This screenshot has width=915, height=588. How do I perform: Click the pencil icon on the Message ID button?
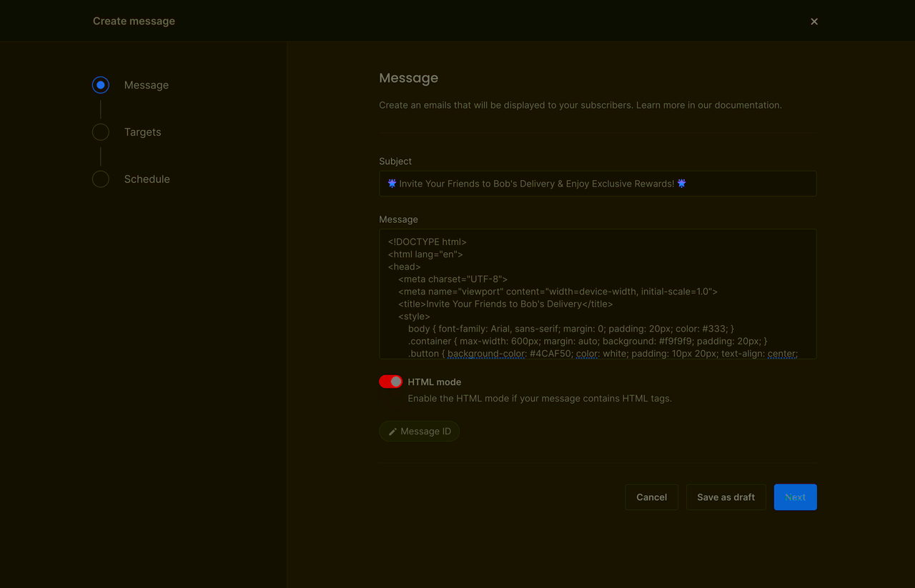[x=392, y=431]
